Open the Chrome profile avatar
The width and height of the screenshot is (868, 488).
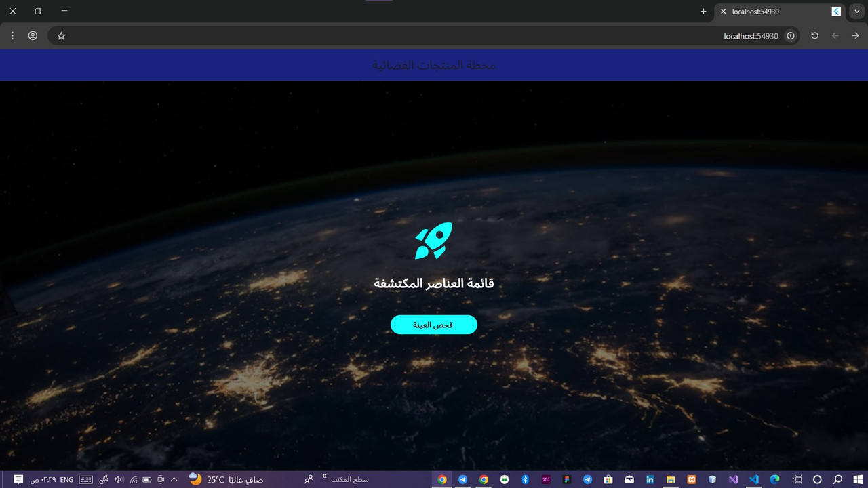[x=33, y=35]
